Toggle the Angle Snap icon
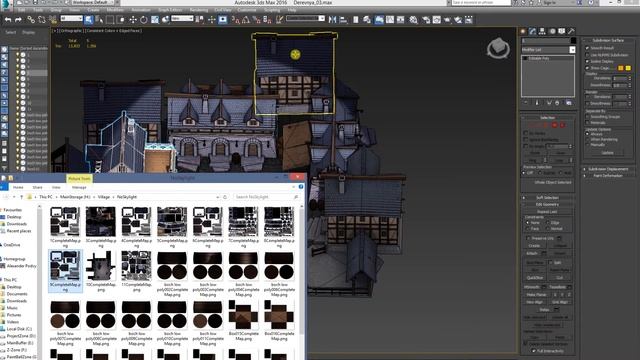 tap(246, 20)
